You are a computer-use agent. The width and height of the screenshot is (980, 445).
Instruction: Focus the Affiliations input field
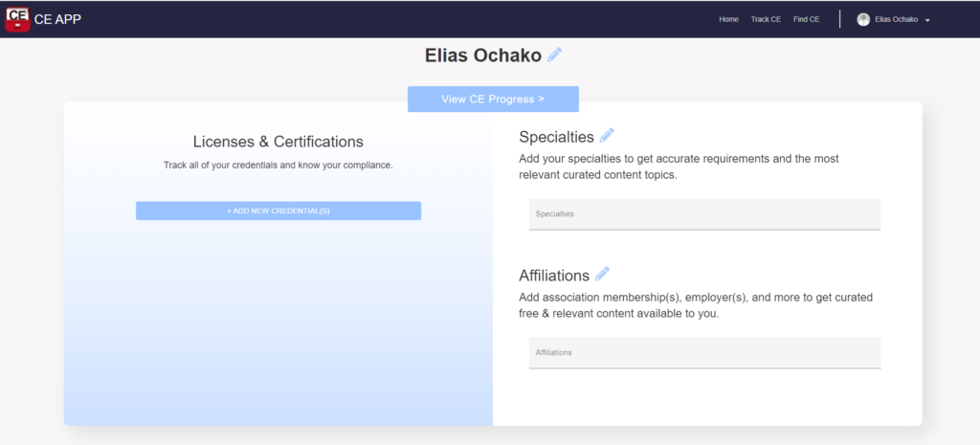click(704, 352)
